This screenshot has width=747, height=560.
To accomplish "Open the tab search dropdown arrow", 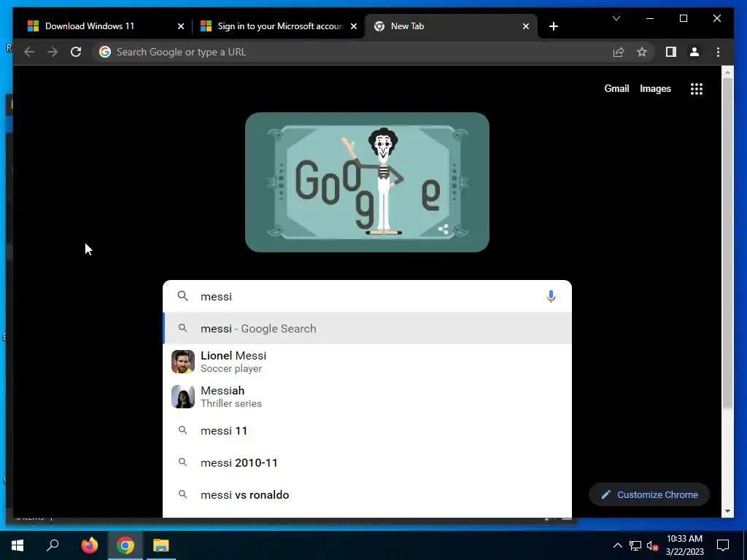I will (x=616, y=18).
